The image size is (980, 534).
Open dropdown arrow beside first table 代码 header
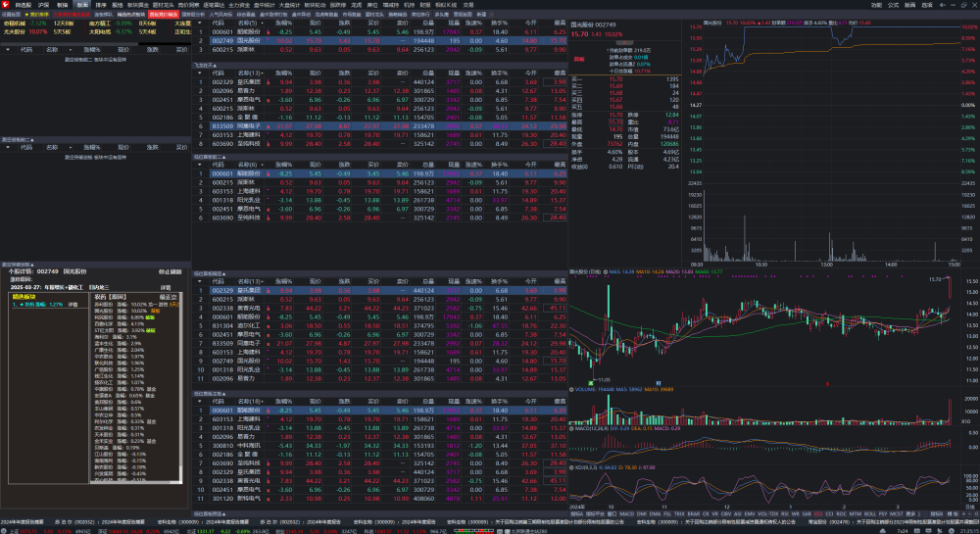coord(200,23)
